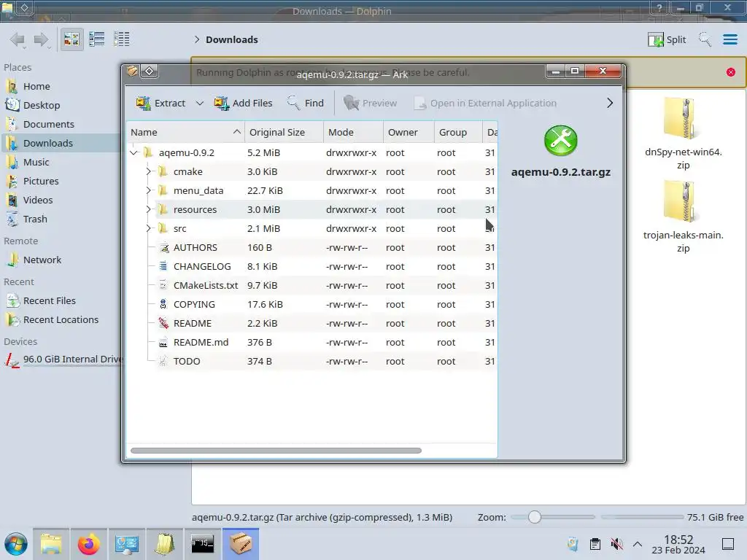
Task: Expand the cmake folder
Action: coord(148,171)
